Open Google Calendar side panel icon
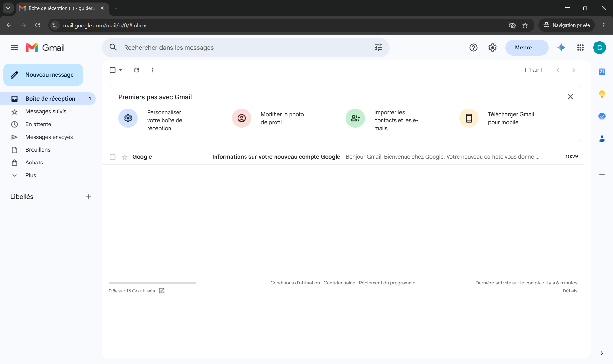The image size is (613, 364). [x=602, y=72]
